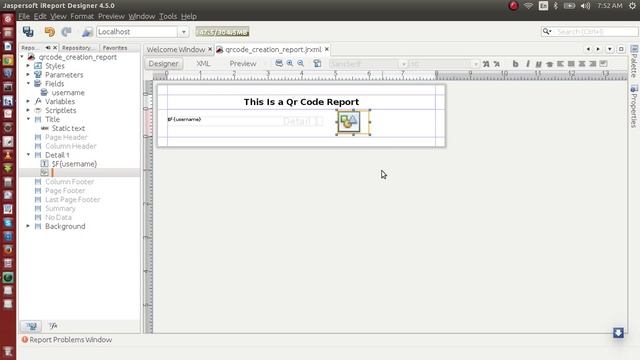This screenshot has height=360, width=640.
Task: Select $F{username} in the inspector tree
Action: (74, 164)
